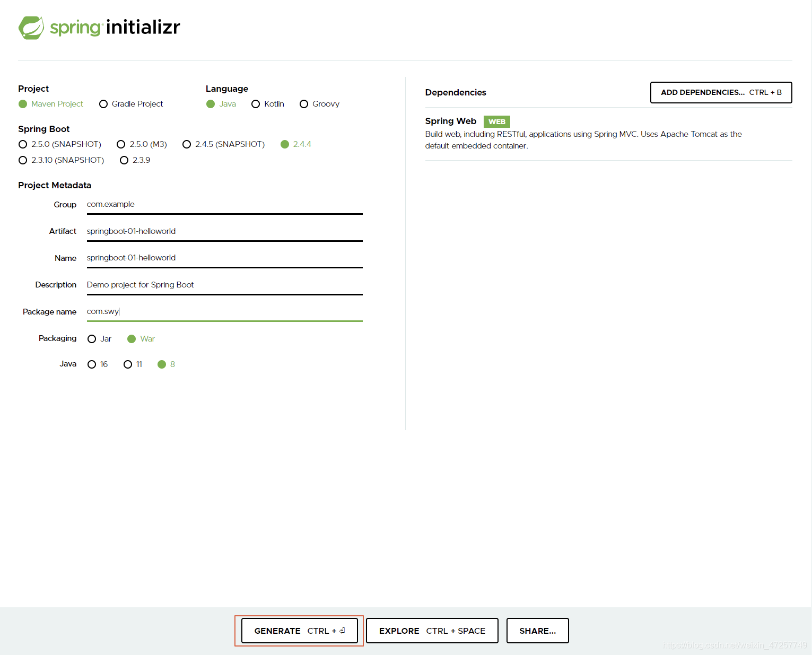Choose Kotlin as the language

pyautogui.click(x=268, y=104)
